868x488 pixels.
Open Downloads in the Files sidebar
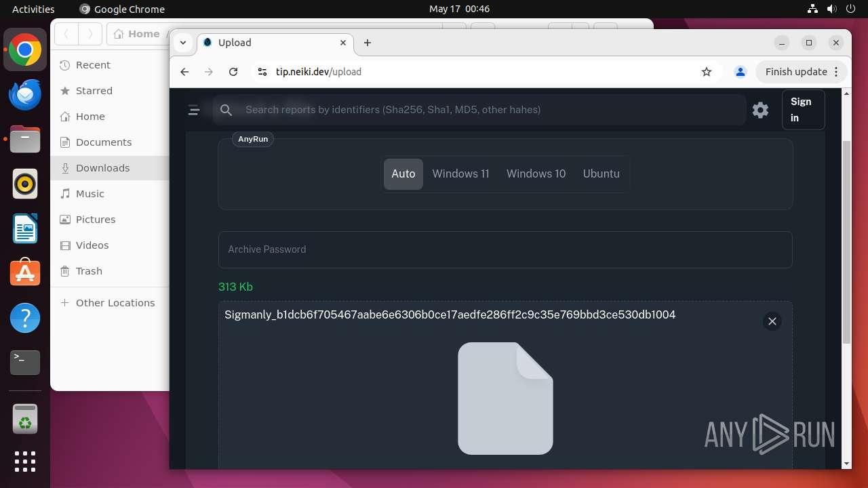coord(110,168)
